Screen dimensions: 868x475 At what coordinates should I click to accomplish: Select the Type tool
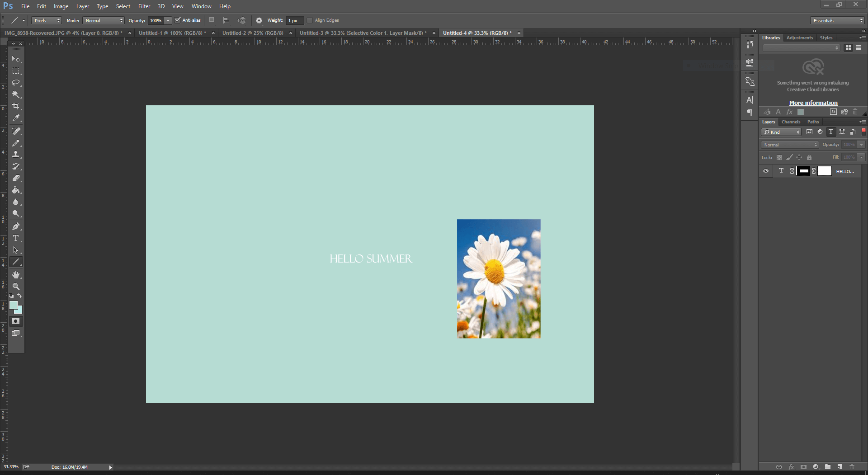[16, 238]
